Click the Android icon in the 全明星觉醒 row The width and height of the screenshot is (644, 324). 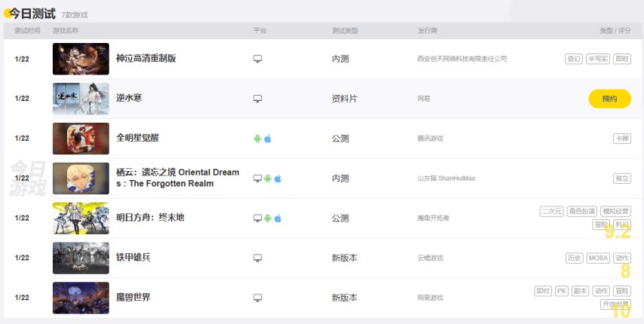coord(257,139)
